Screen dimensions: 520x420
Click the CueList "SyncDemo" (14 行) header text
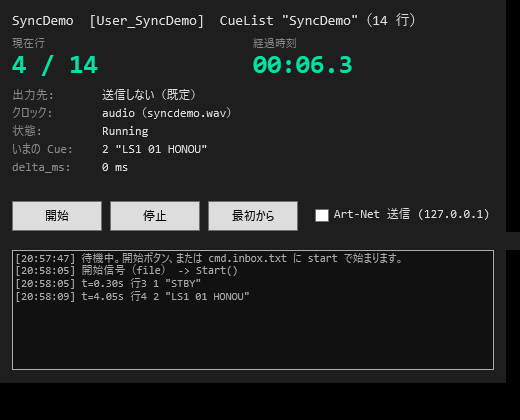[317, 21]
